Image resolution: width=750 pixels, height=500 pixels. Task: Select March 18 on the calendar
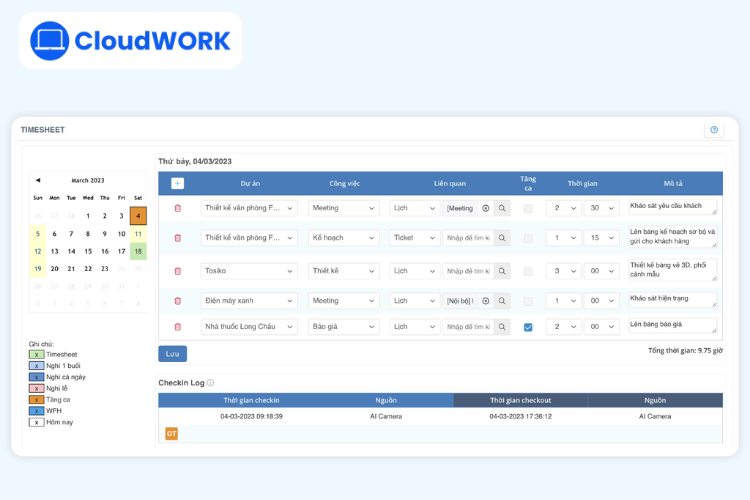[138, 251]
